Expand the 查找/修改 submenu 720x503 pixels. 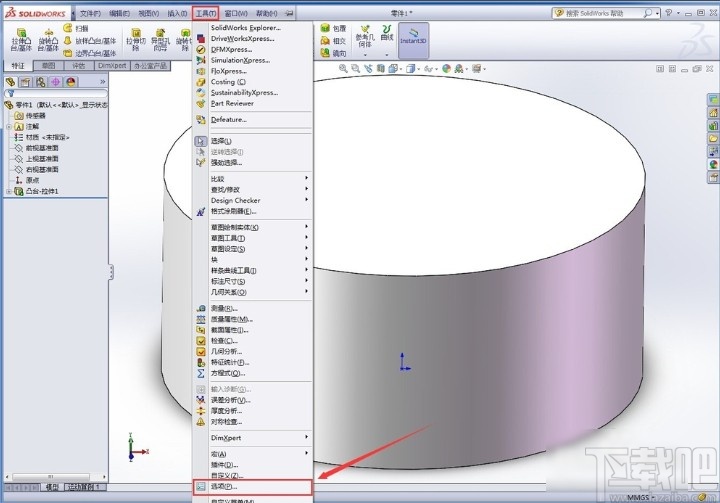click(x=253, y=189)
